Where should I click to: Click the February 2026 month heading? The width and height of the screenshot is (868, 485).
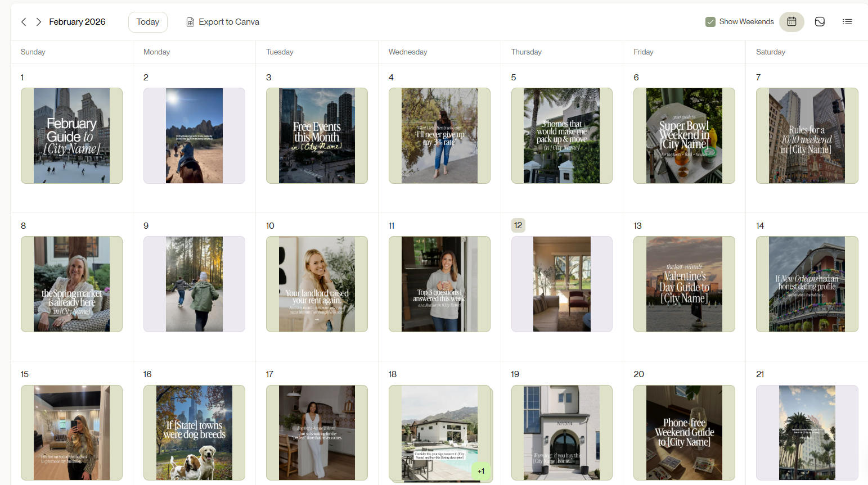pyautogui.click(x=77, y=21)
